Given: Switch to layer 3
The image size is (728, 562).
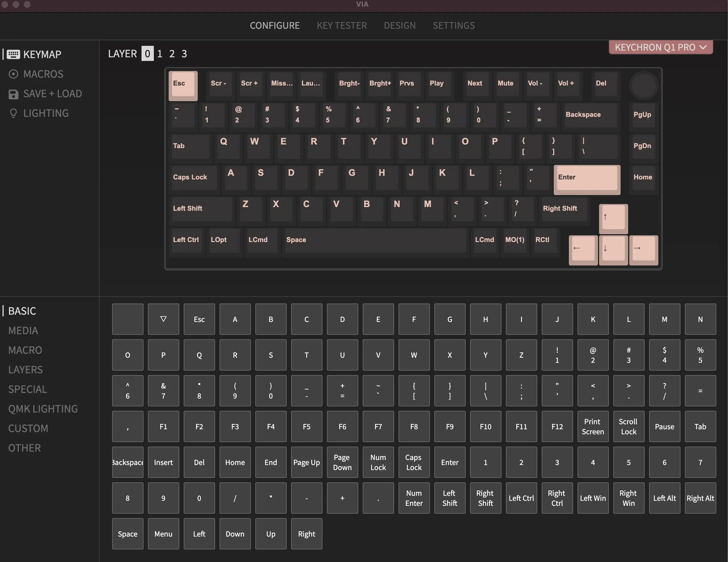Looking at the screenshot, I should point(184,54).
